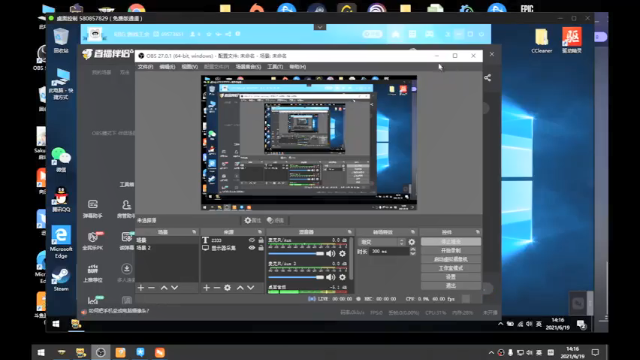Screen dimensions: 640x360
Task: Click 退出 exit button in controls
Action: click(451, 286)
